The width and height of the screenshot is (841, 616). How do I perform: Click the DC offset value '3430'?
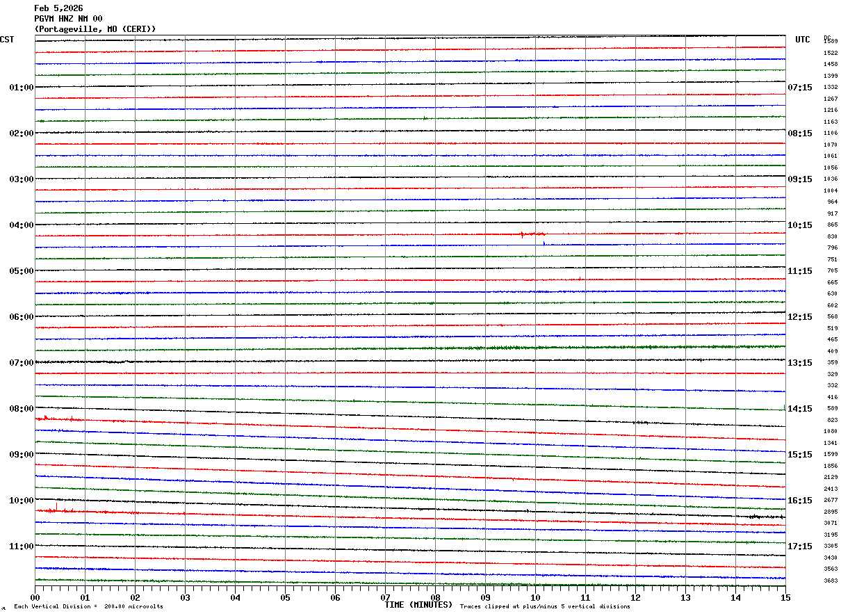831,558
